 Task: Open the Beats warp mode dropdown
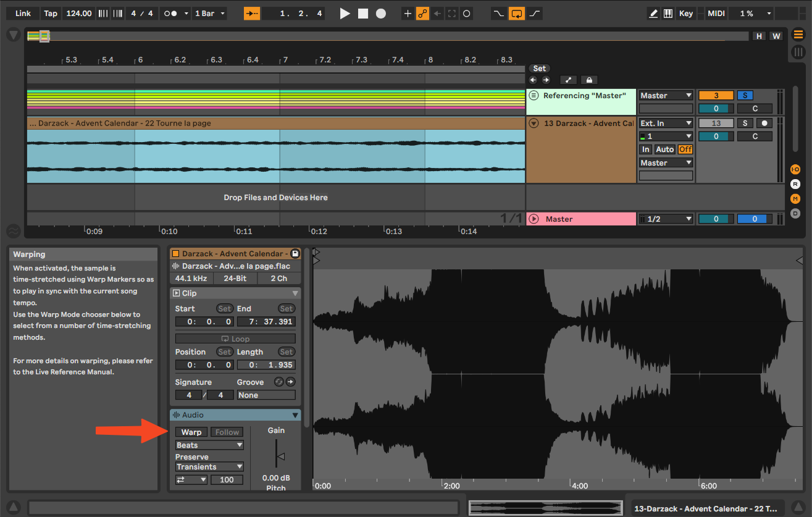coord(209,445)
